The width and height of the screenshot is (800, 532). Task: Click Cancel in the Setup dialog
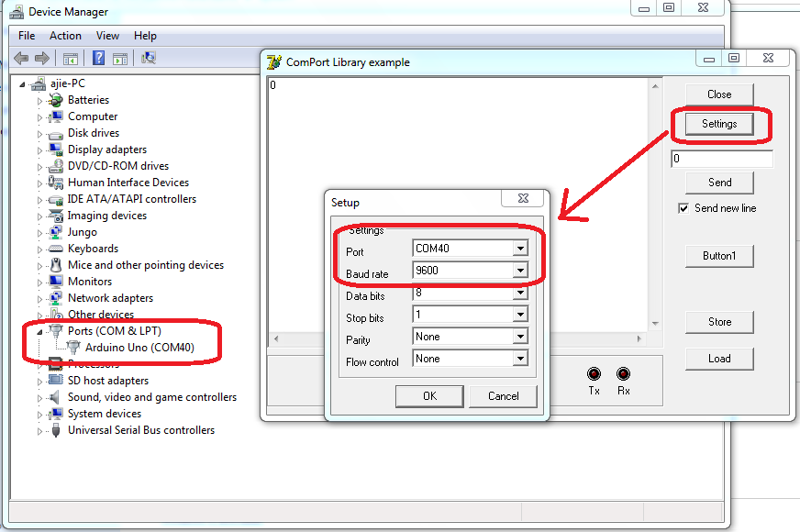tap(503, 396)
